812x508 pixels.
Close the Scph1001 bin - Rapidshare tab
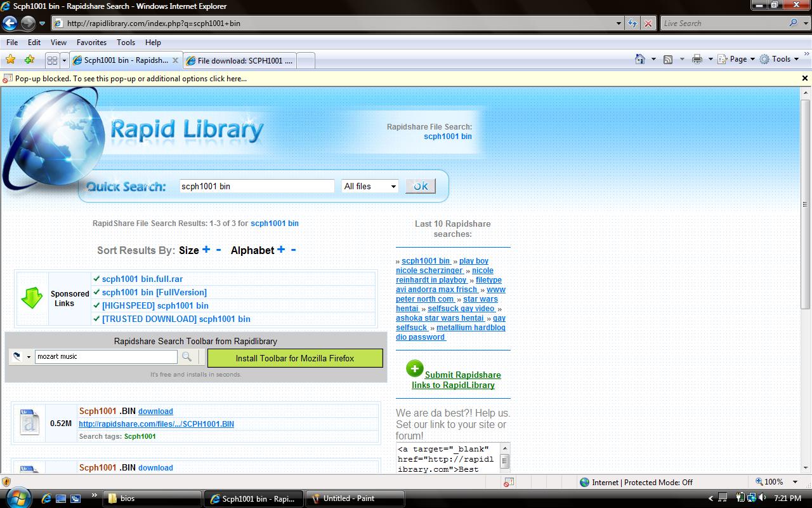coord(176,61)
